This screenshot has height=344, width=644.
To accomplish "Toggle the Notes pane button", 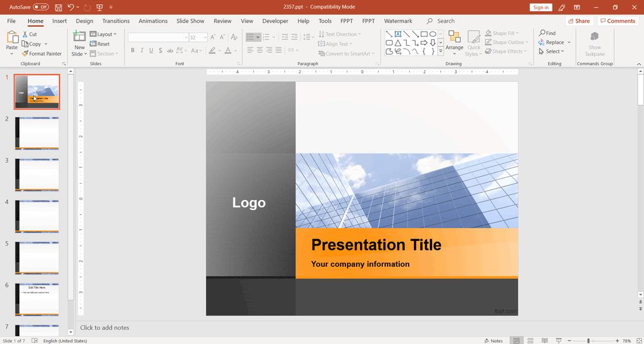I will coord(493,340).
